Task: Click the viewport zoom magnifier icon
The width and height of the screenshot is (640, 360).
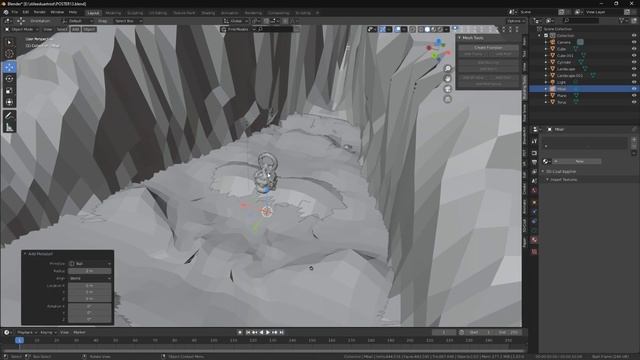Action: [x=448, y=69]
